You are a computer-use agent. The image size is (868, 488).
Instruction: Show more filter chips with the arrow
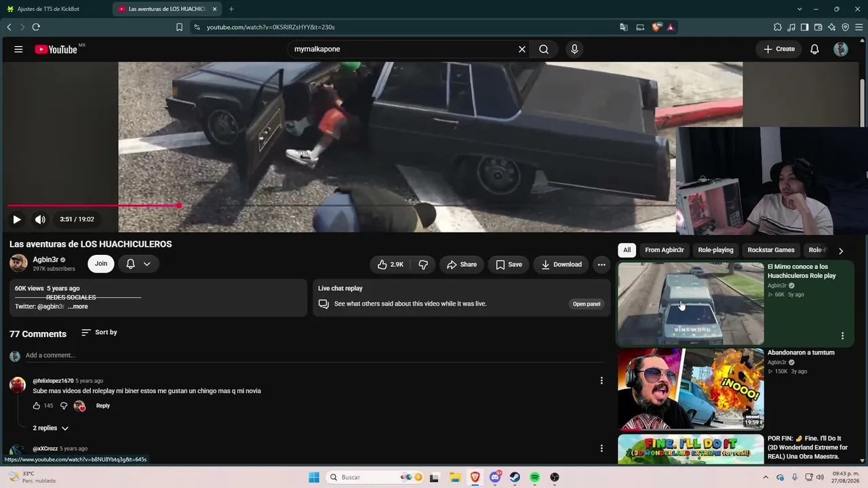coord(841,251)
